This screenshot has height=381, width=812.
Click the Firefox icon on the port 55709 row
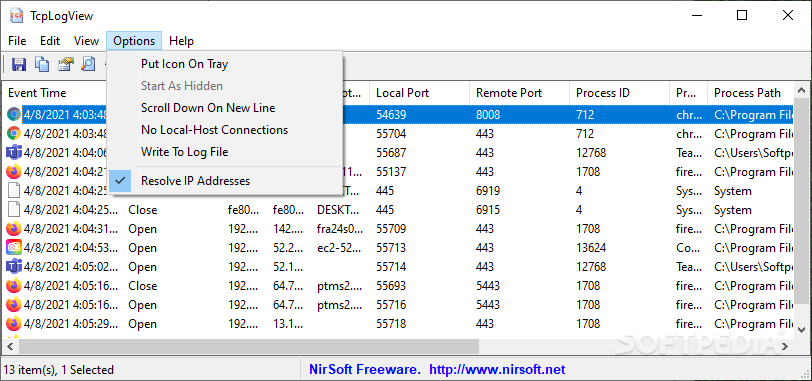[14, 228]
